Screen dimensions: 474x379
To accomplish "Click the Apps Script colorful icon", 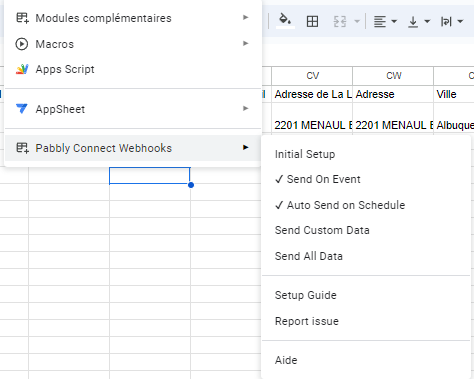I will (x=22, y=69).
